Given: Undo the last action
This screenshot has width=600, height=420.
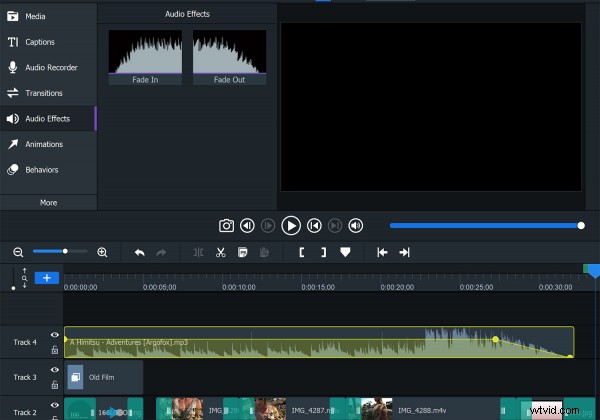Looking at the screenshot, I should click(x=140, y=252).
